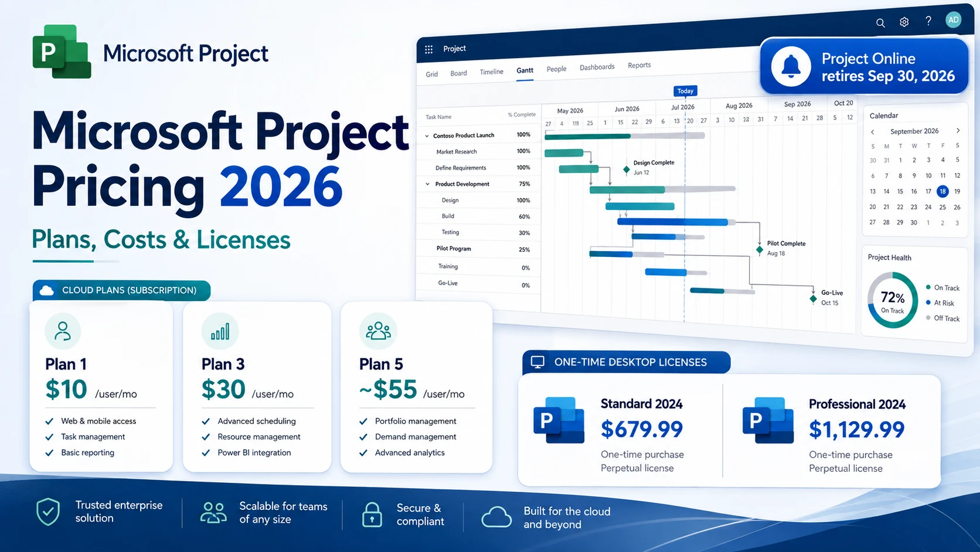This screenshot has height=552, width=980.
Task: Select the Build task row
Action: (x=479, y=216)
